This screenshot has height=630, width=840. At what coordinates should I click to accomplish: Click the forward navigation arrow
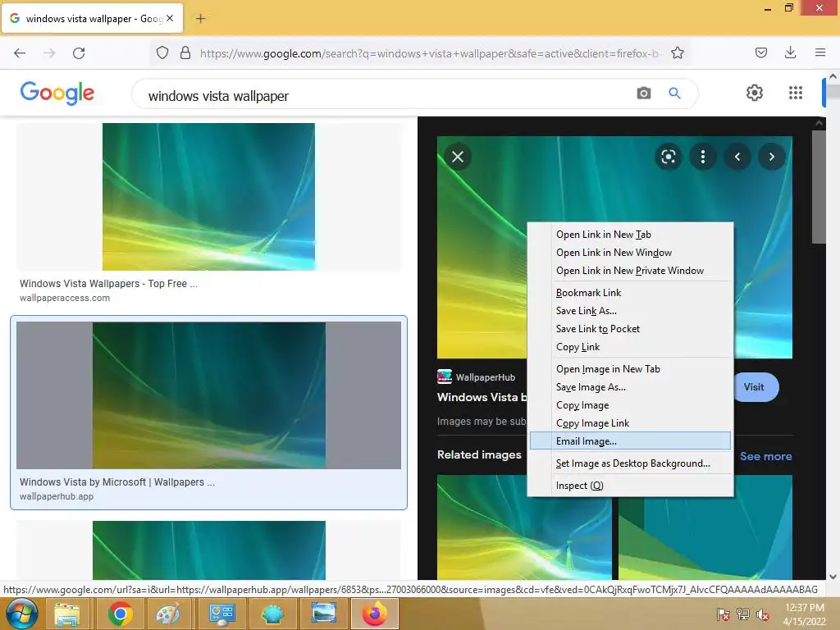(x=49, y=53)
